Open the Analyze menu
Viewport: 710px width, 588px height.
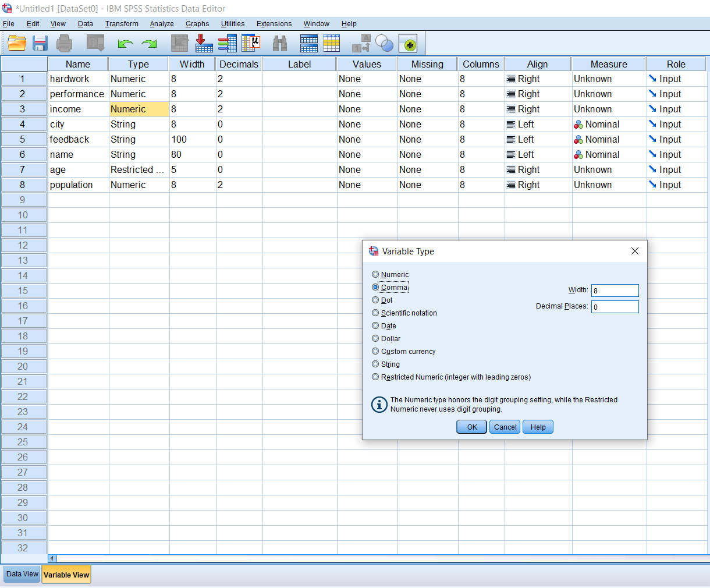162,24
